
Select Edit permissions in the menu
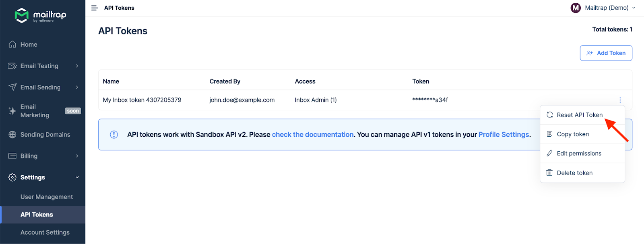pos(578,154)
